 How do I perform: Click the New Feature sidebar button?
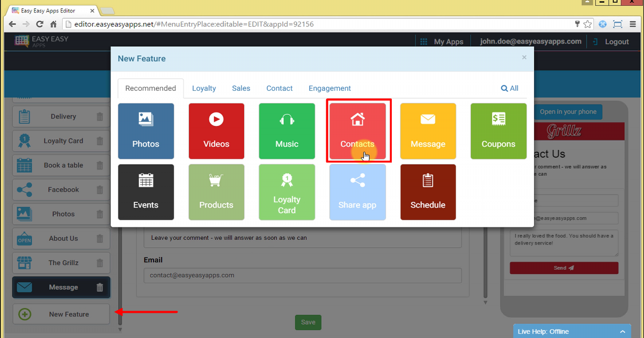pyautogui.click(x=61, y=314)
